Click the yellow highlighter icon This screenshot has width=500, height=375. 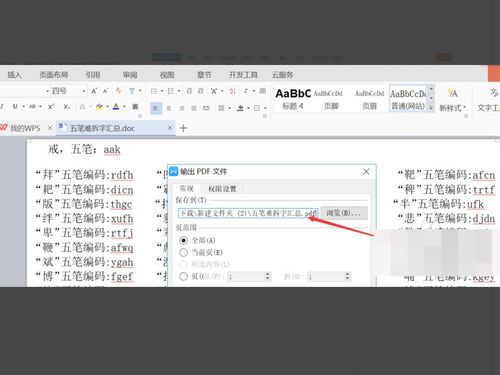(99, 107)
